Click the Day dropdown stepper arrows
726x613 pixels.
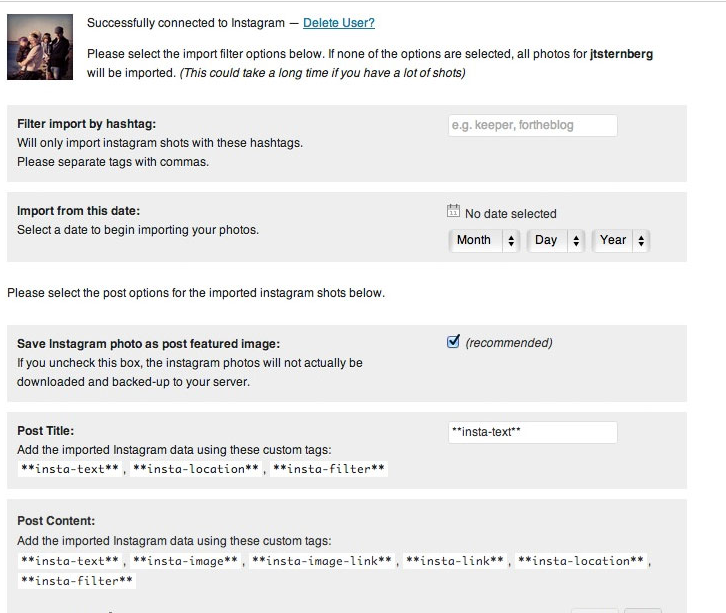pos(576,241)
